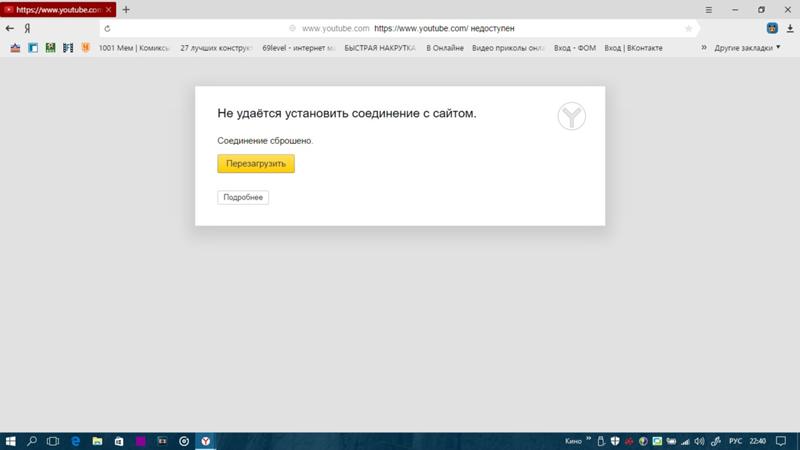Click the yellow 'Перезагрузить' button

(x=256, y=164)
